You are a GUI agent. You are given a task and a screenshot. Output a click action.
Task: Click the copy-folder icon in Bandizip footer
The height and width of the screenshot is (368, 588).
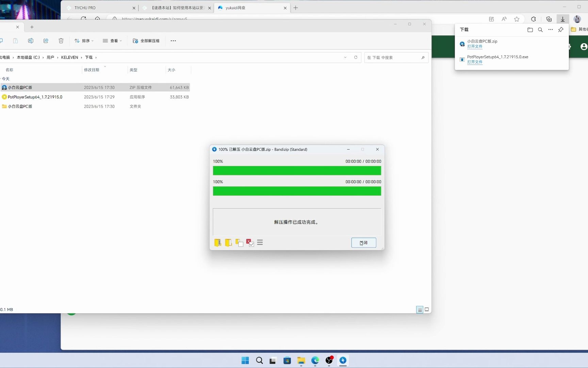coord(239,243)
